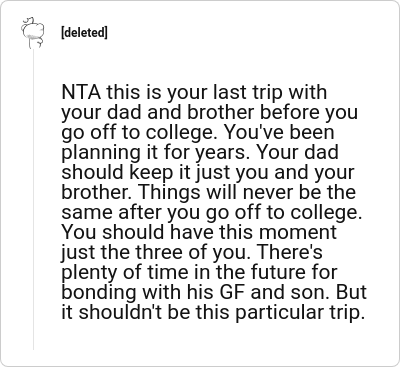Click the word 'brother.' starting the sixth line
400x367 pixels.
[96, 192]
